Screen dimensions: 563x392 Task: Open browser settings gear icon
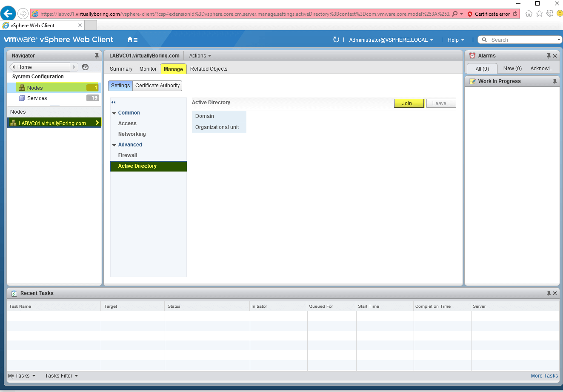(x=550, y=14)
